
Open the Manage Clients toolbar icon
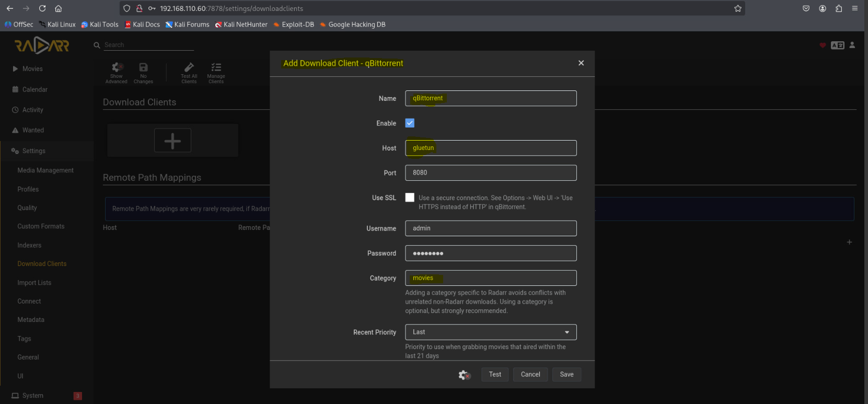click(x=216, y=68)
